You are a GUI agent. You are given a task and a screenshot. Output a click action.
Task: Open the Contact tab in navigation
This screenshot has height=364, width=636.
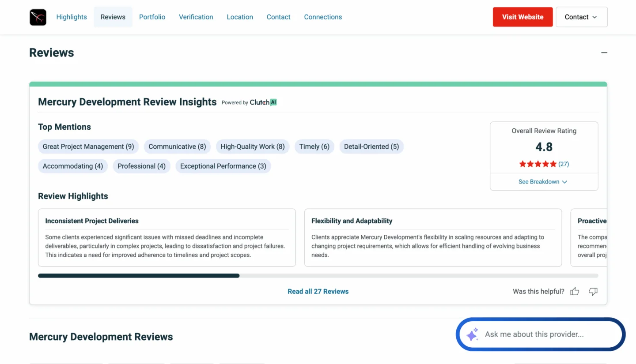pos(279,17)
